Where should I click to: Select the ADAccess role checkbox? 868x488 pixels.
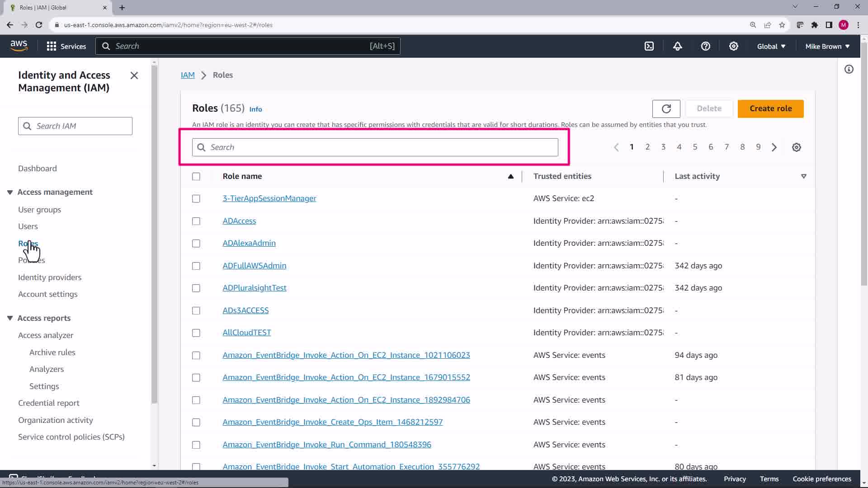[x=196, y=221]
